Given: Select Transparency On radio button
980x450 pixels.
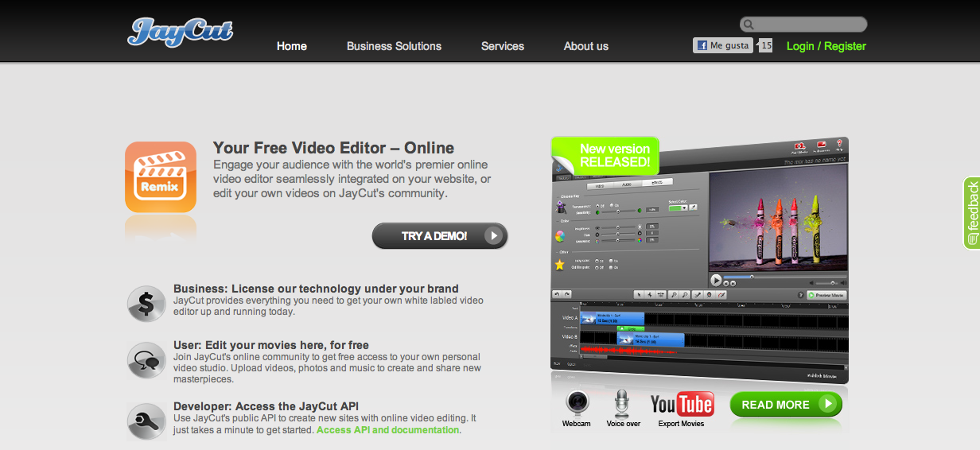Looking at the screenshot, I should click(612, 205).
